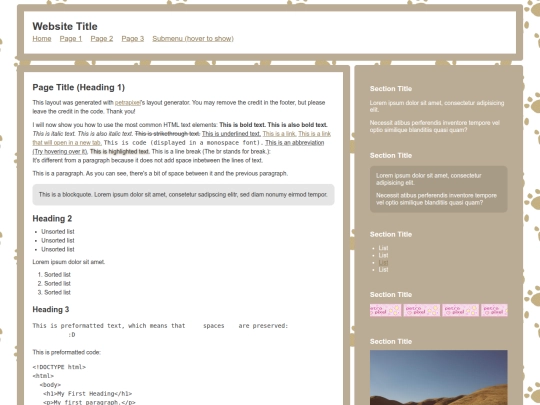
Task: Click 'This is also bold text.'
Action: tap(298, 125)
